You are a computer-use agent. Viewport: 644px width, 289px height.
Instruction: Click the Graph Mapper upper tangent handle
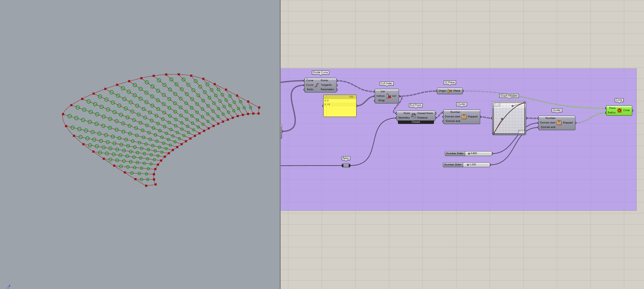click(512, 106)
